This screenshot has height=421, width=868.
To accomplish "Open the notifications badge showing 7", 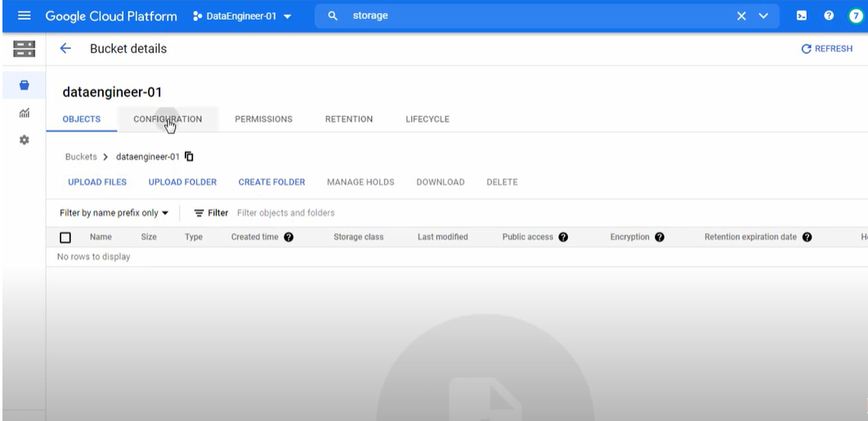I will (x=856, y=16).
